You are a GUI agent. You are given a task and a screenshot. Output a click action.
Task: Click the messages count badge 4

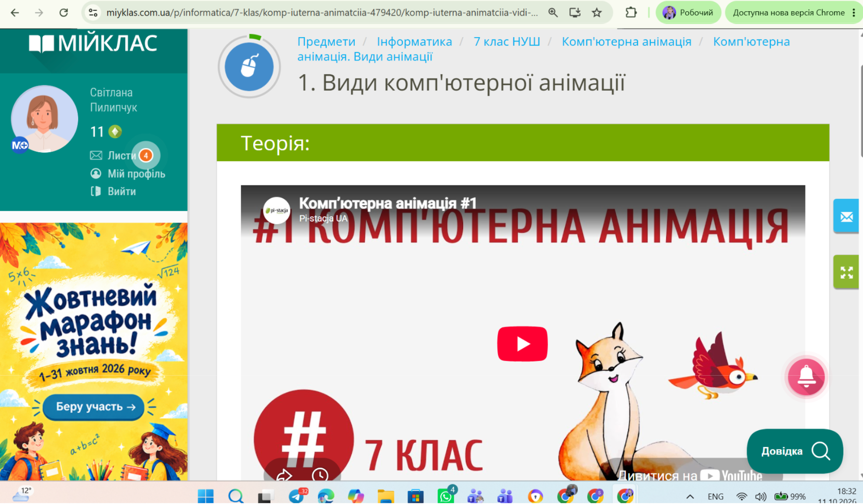(x=146, y=155)
